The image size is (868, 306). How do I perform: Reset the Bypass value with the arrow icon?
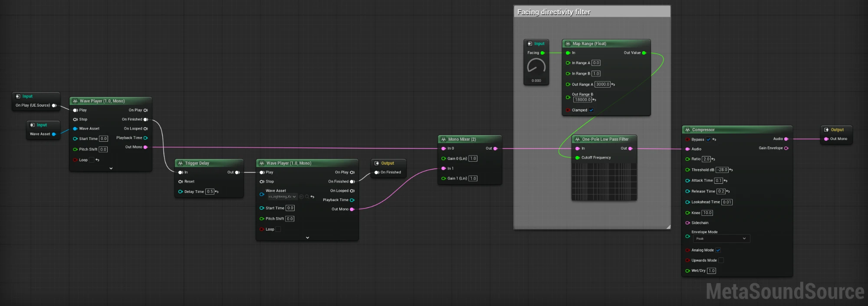(714, 140)
